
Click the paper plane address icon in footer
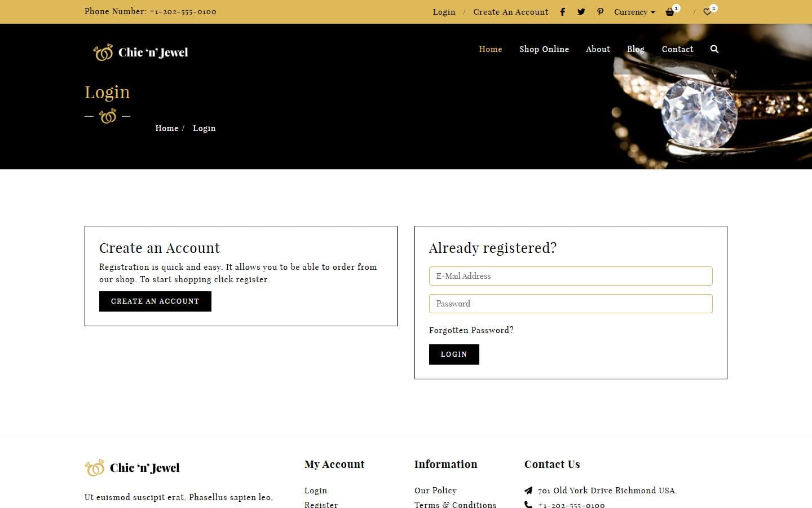tap(528, 491)
